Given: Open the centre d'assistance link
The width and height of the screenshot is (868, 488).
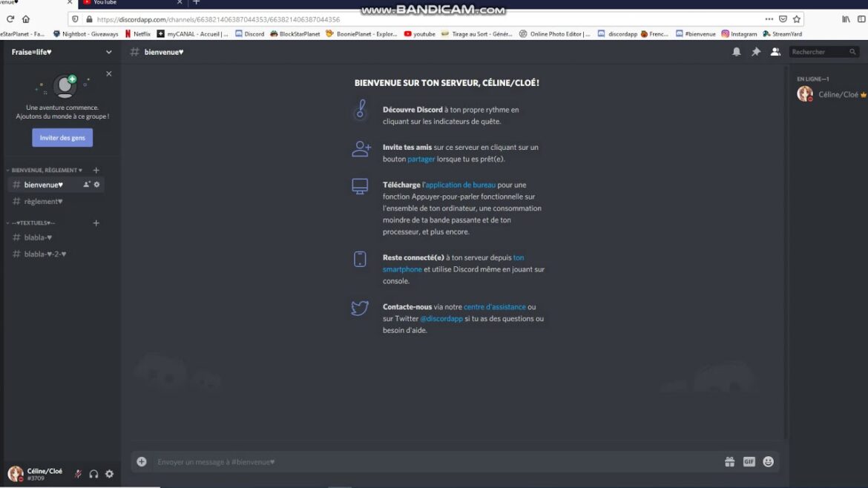Looking at the screenshot, I should [495, 306].
